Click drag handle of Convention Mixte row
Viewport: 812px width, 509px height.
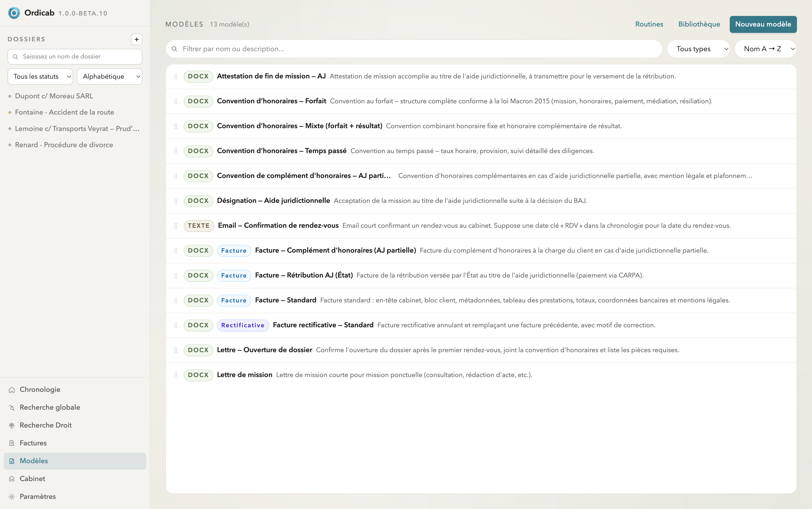tap(176, 126)
